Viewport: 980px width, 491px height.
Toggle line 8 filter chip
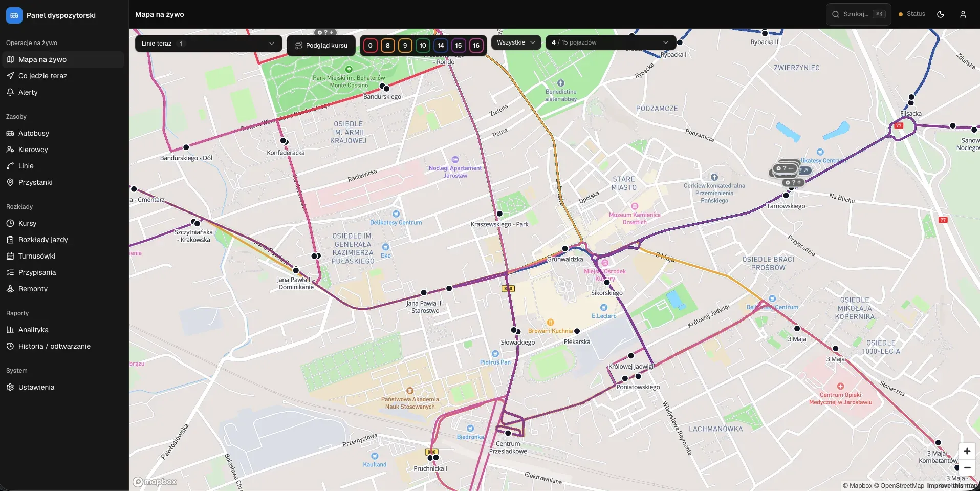click(388, 46)
